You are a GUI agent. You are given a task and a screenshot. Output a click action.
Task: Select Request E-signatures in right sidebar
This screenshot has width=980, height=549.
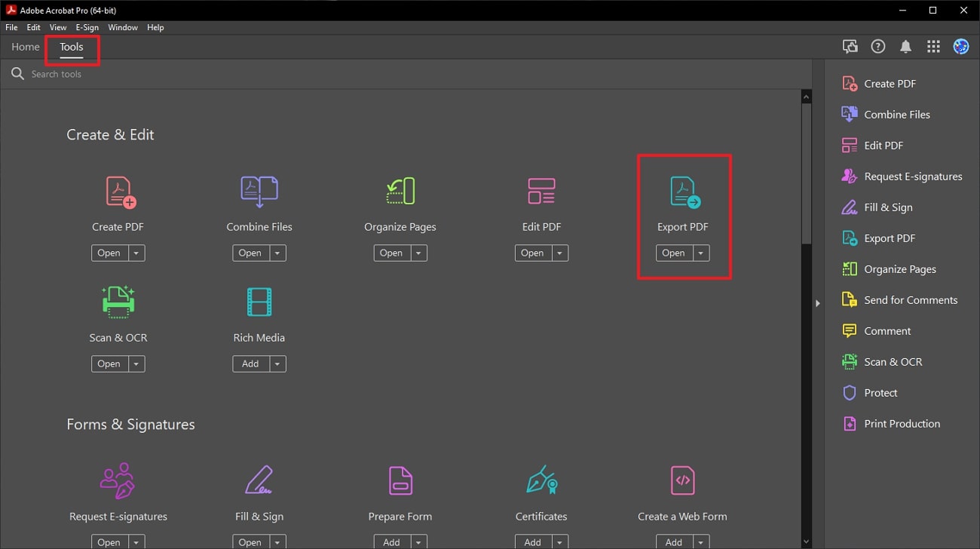902,176
